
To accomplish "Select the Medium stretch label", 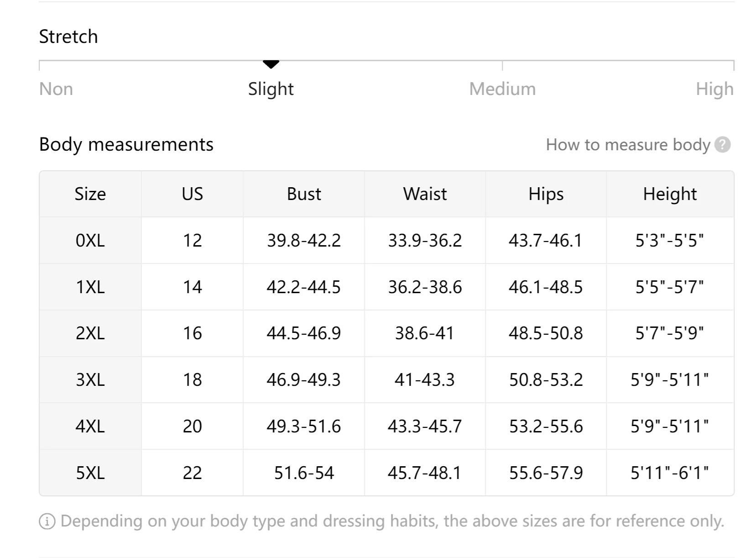I will coord(502,89).
